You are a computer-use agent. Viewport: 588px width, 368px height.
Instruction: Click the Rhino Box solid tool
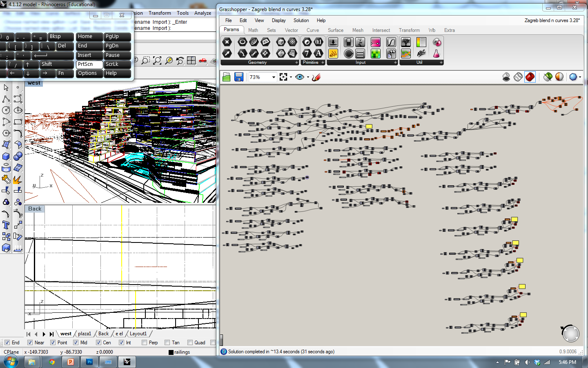(x=6, y=156)
